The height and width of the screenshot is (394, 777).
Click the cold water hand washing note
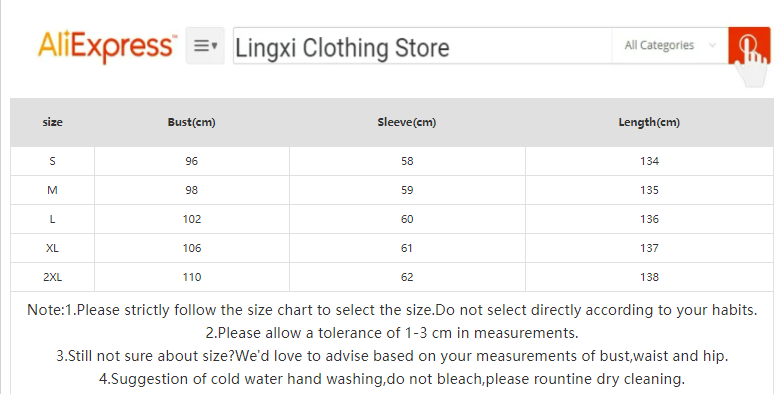[x=392, y=379]
